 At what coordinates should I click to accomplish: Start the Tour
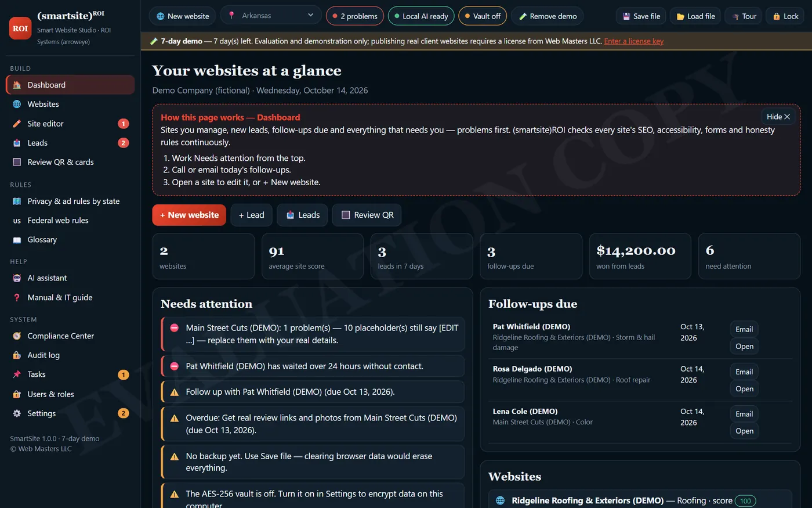pos(744,16)
